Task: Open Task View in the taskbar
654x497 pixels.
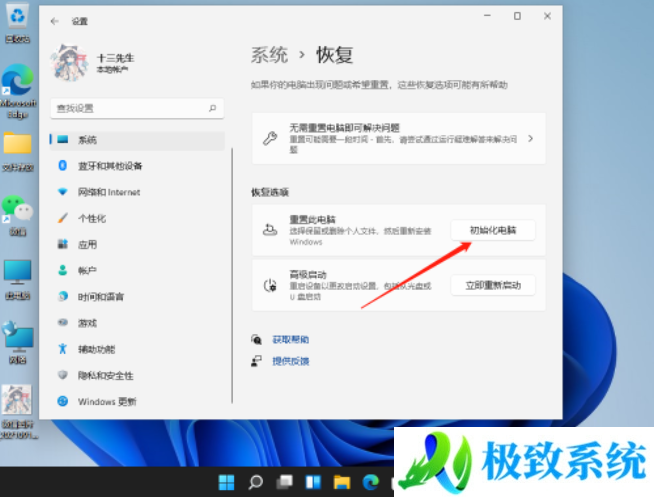Action: pos(284,482)
